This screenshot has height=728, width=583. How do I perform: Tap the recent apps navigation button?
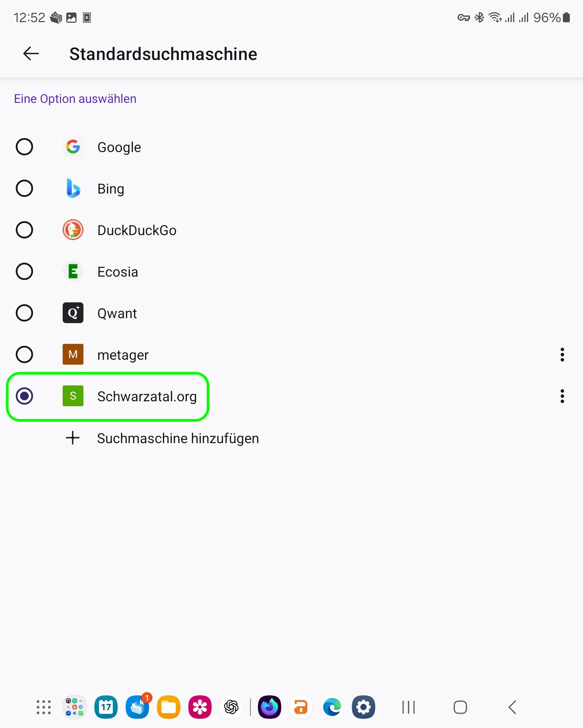pos(408,707)
